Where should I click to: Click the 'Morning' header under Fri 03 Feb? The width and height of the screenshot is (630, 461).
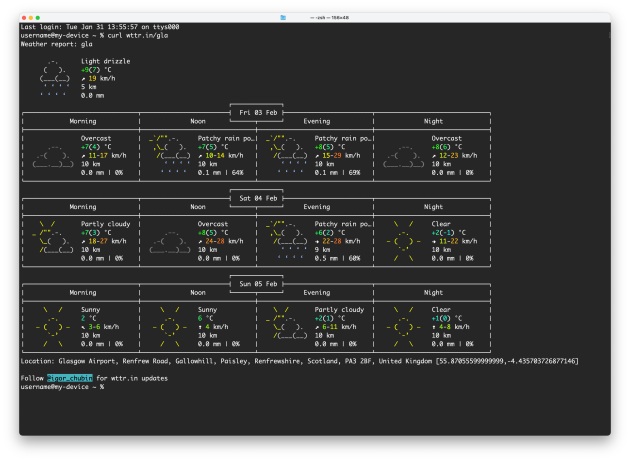click(83, 121)
